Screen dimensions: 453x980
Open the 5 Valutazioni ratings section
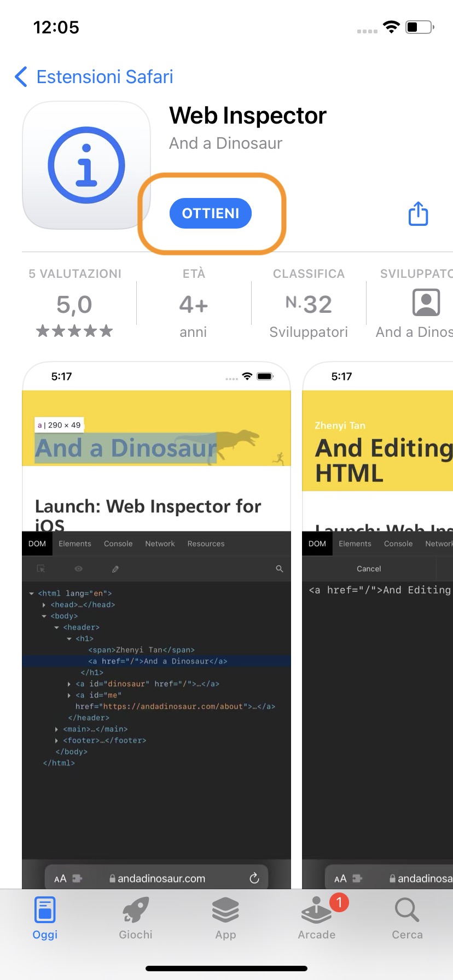click(75, 303)
